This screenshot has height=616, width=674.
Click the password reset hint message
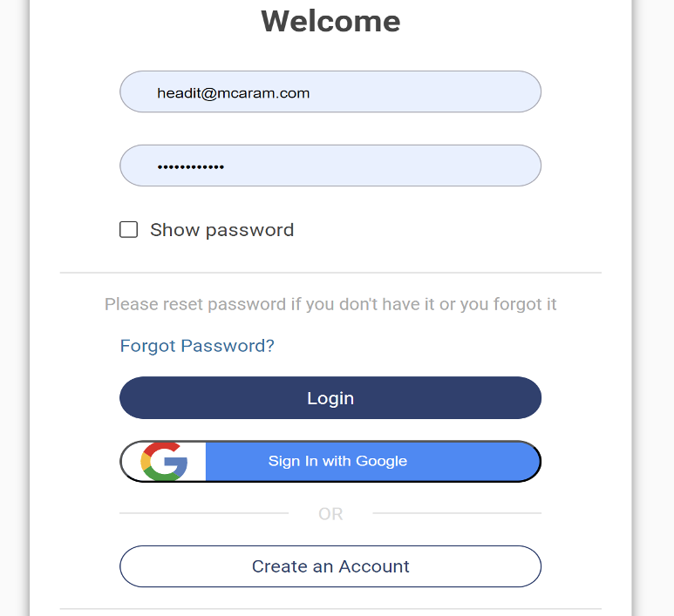point(330,304)
